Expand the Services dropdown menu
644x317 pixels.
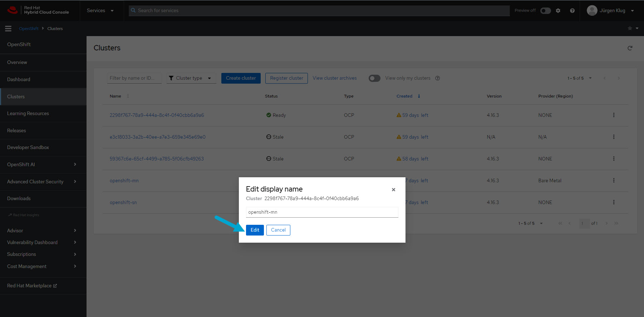100,11
